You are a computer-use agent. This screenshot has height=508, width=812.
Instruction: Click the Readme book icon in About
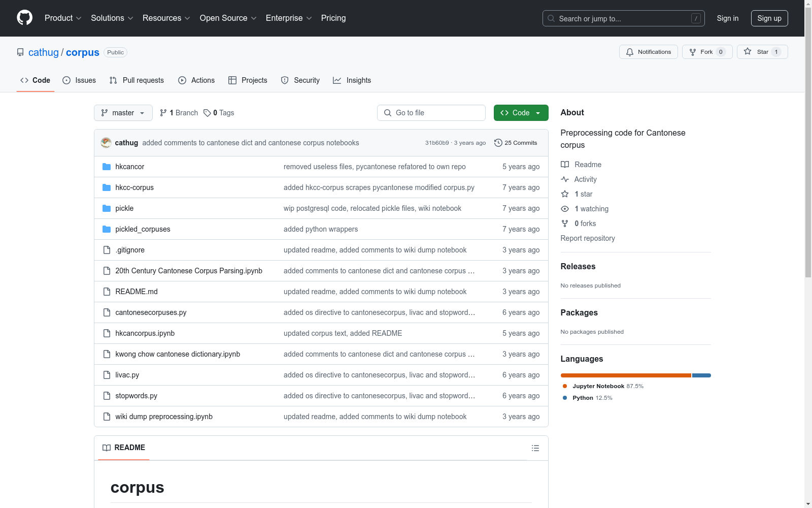click(x=565, y=165)
